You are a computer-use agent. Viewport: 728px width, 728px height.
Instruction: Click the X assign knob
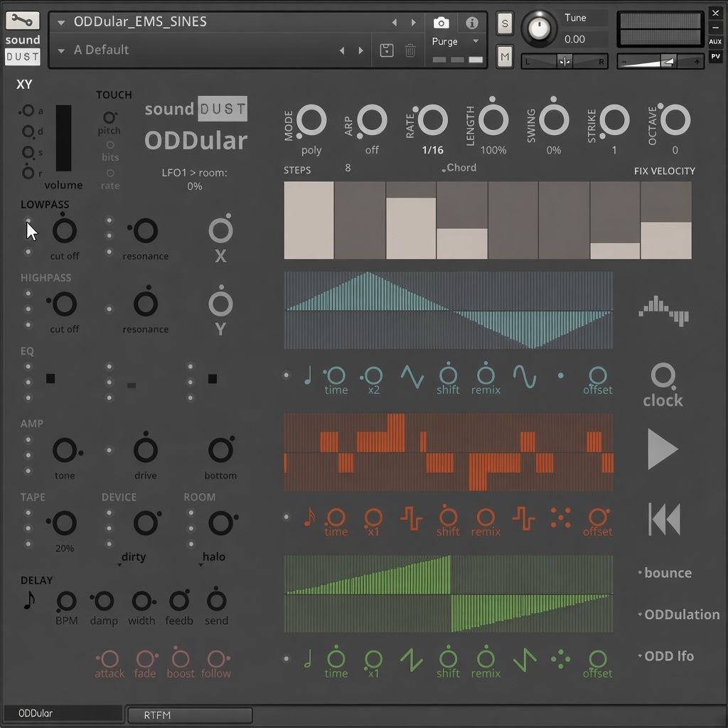220,231
